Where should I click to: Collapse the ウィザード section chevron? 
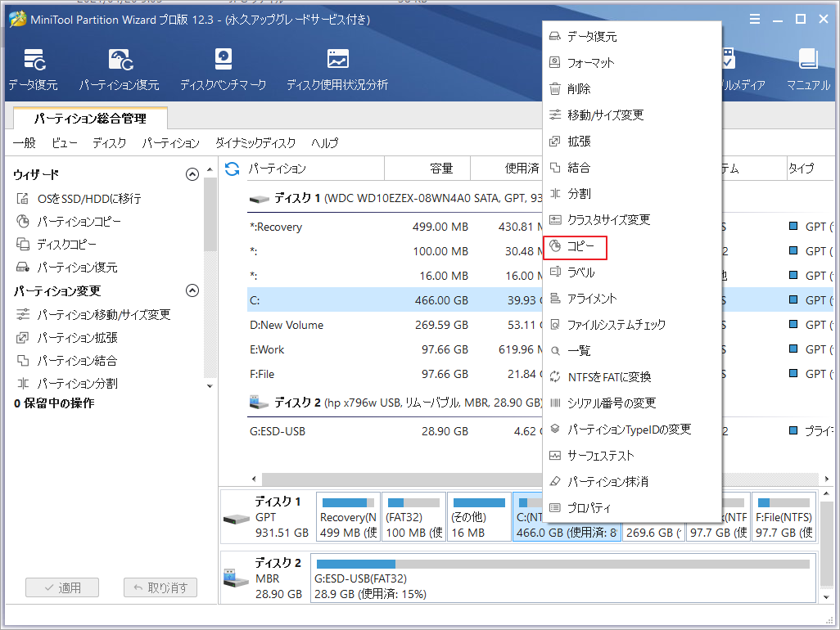[x=192, y=174]
